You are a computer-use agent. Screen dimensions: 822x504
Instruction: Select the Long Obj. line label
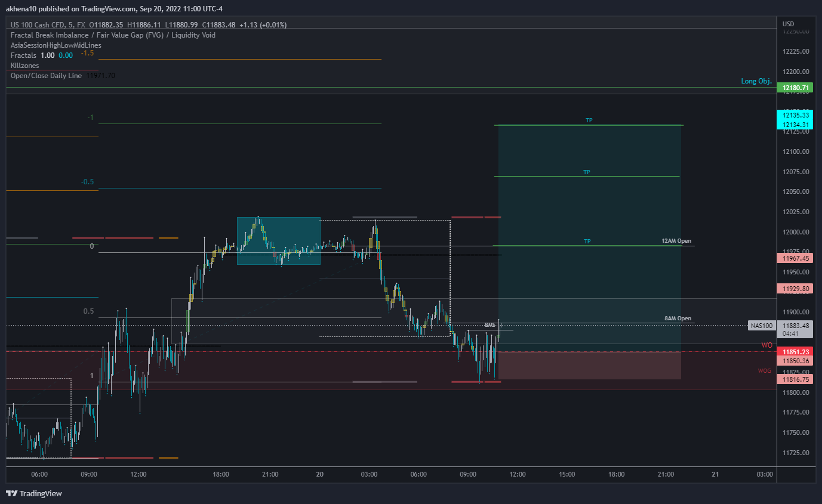[756, 81]
